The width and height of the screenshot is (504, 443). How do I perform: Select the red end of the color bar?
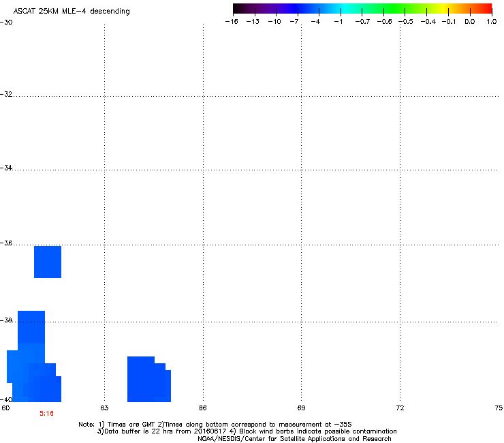486,8
